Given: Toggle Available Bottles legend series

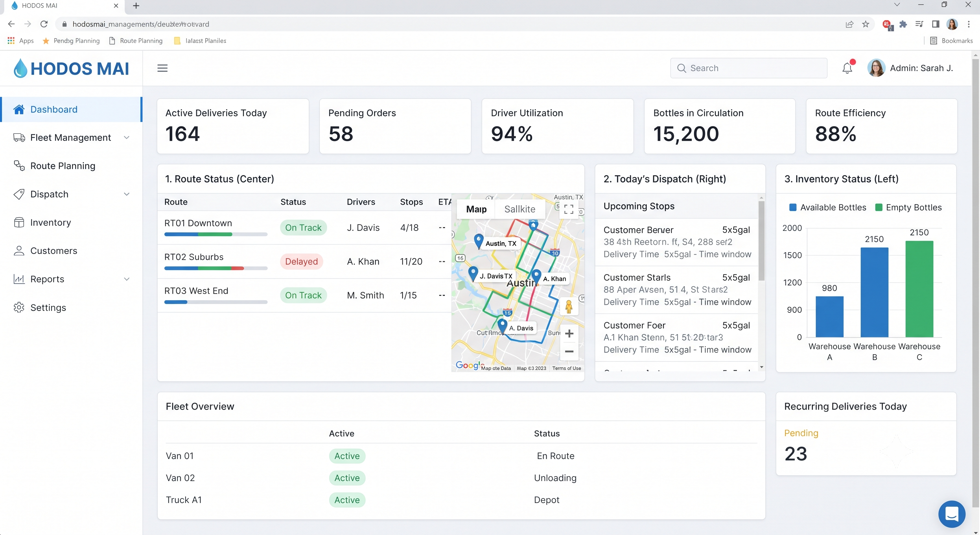Looking at the screenshot, I should coord(828,208).
